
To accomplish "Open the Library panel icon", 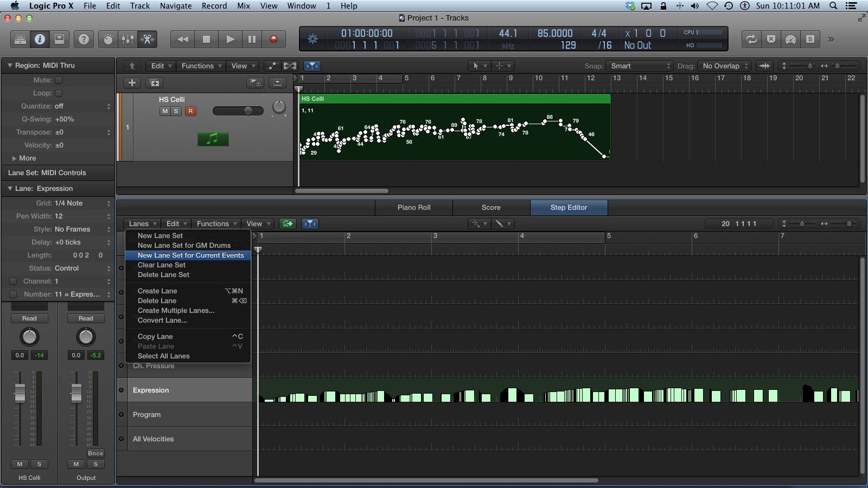I will click(20, 39).
